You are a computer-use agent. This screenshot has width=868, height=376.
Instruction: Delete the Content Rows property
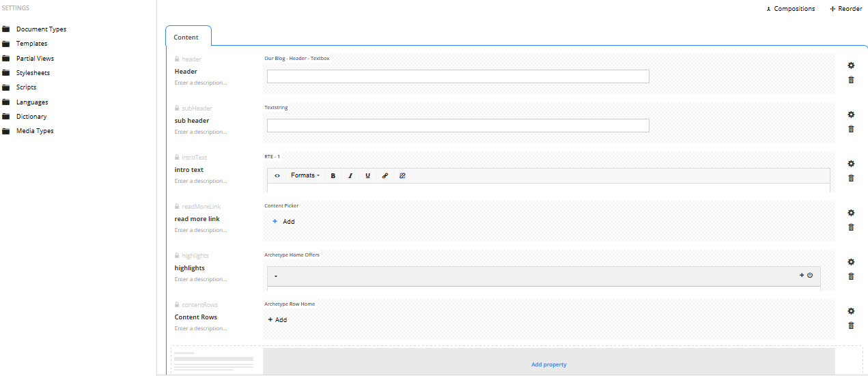pyautogui.click(x=851, y=326)
